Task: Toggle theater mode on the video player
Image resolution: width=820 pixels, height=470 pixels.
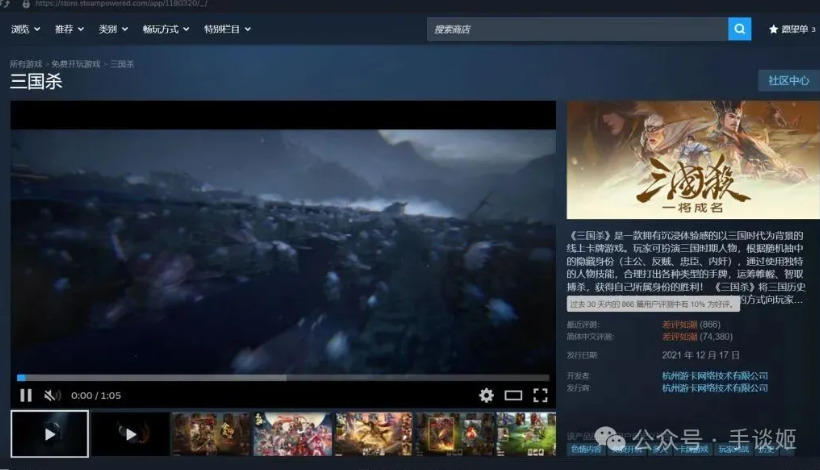Action: pos(513,395)
